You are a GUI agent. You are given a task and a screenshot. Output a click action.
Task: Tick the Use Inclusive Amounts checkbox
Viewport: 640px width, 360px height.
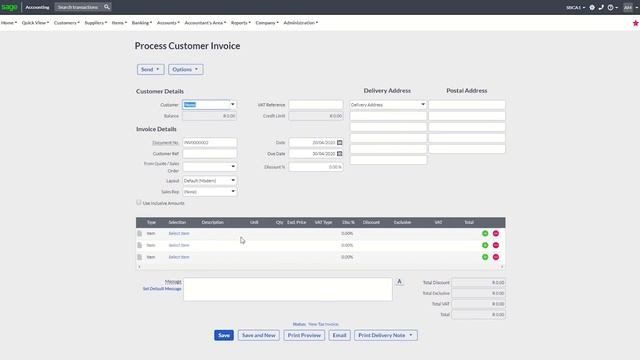pyautogui.click(x=139, y=202)
